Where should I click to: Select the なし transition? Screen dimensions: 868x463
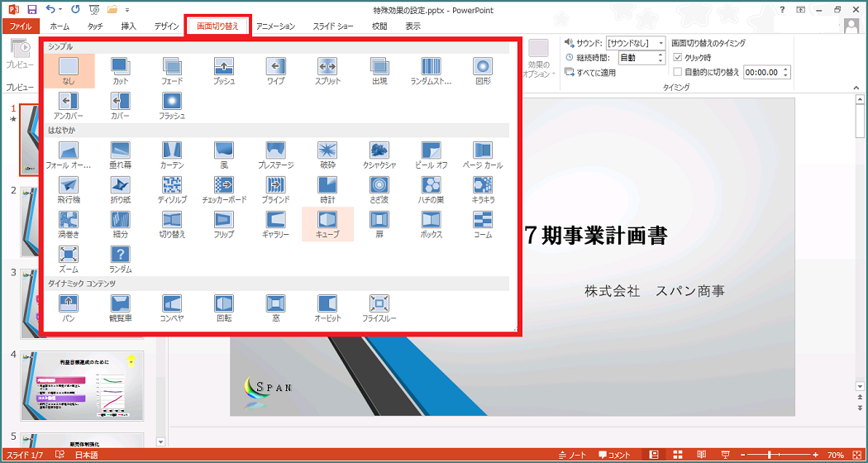tap(69, 71)
